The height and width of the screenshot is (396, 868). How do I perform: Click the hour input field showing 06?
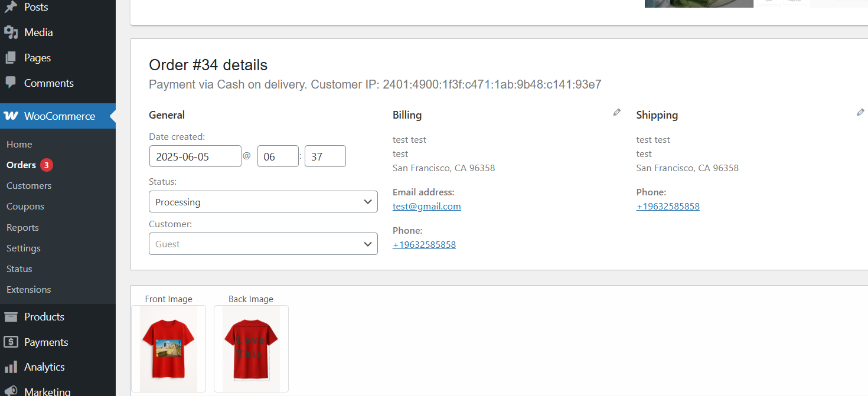click(278, 156)
